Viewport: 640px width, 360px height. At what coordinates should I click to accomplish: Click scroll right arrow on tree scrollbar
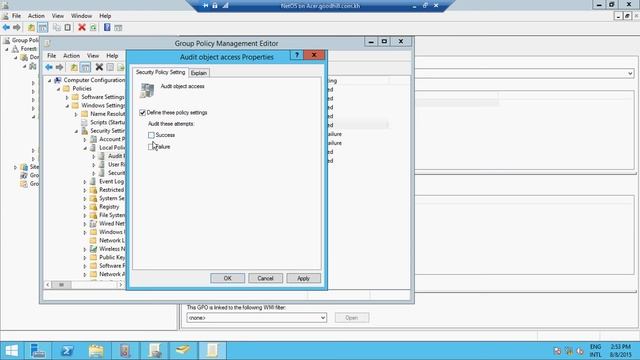(120, 284)
